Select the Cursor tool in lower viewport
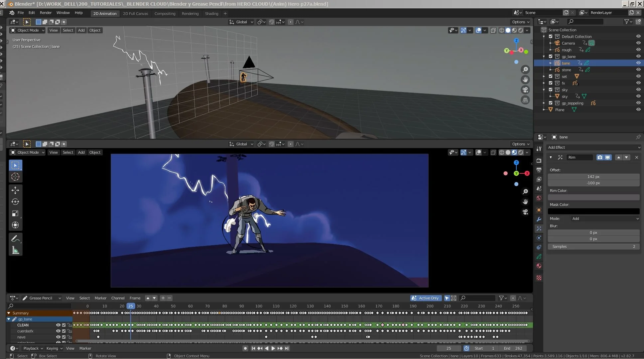 pos(15,177)
